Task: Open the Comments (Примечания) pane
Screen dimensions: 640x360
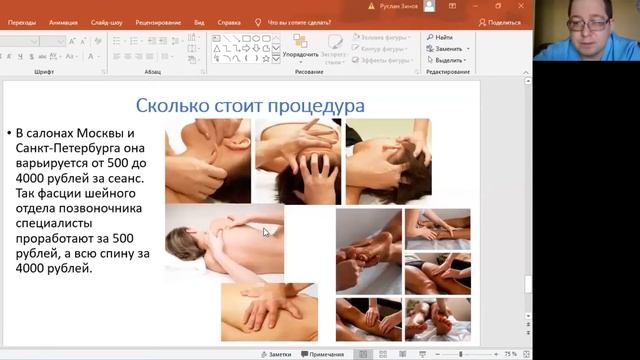Action: 323,354
